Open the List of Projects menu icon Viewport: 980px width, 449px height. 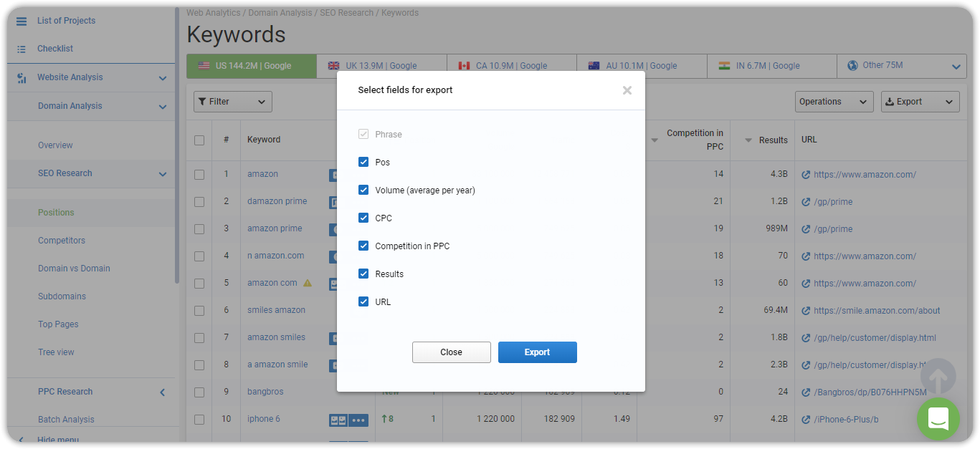point(22,21)
